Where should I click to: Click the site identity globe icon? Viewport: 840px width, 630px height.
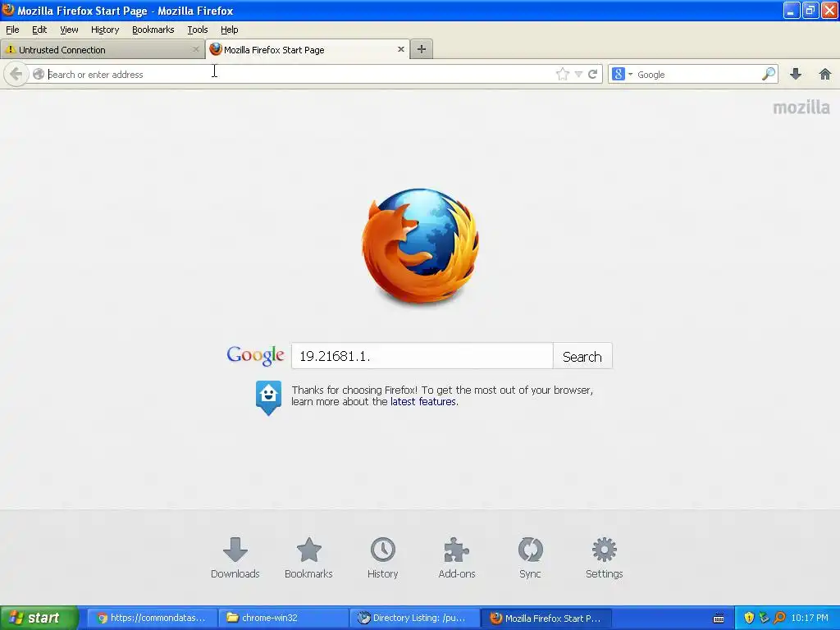[x=38, y=74]
